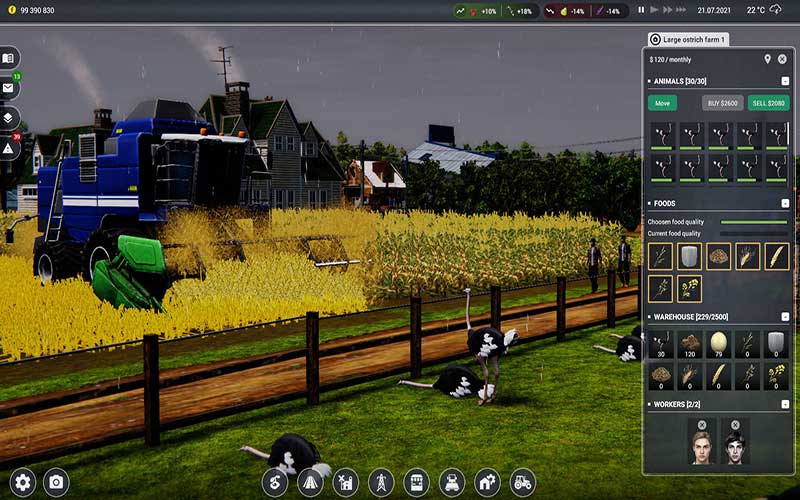Click the Move animals button

click(661, 103)
